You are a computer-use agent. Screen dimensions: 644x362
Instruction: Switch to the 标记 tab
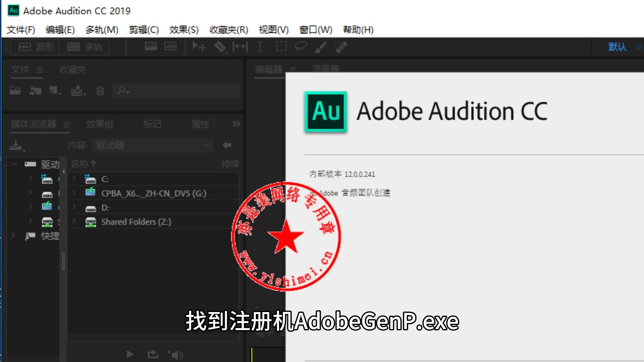[152, 124]
